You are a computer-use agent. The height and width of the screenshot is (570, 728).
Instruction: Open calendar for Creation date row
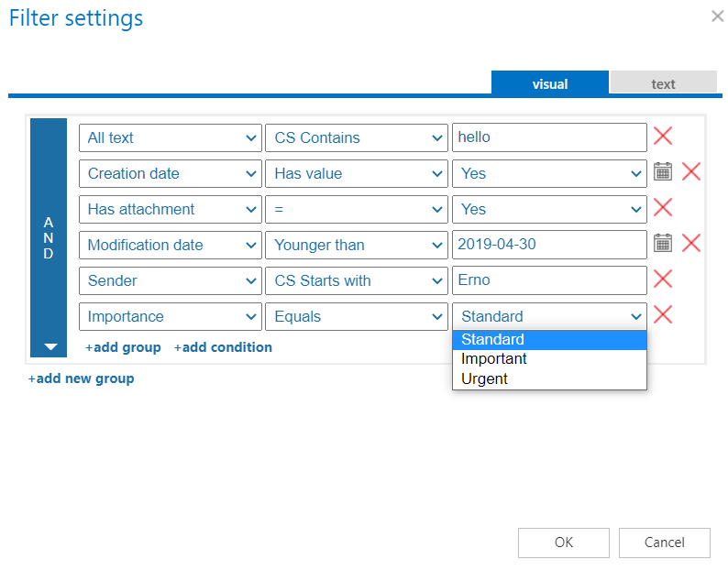pyautogui.click(x=662, y=172)
